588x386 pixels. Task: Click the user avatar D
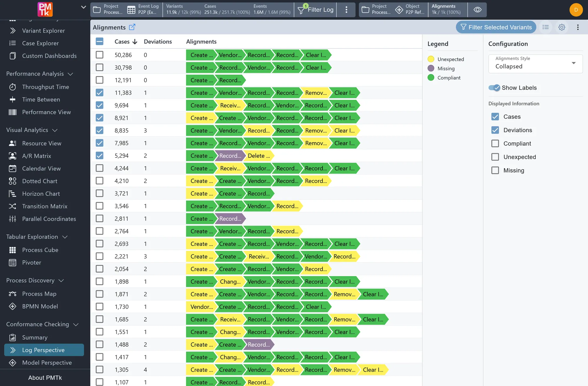point(576,10)
